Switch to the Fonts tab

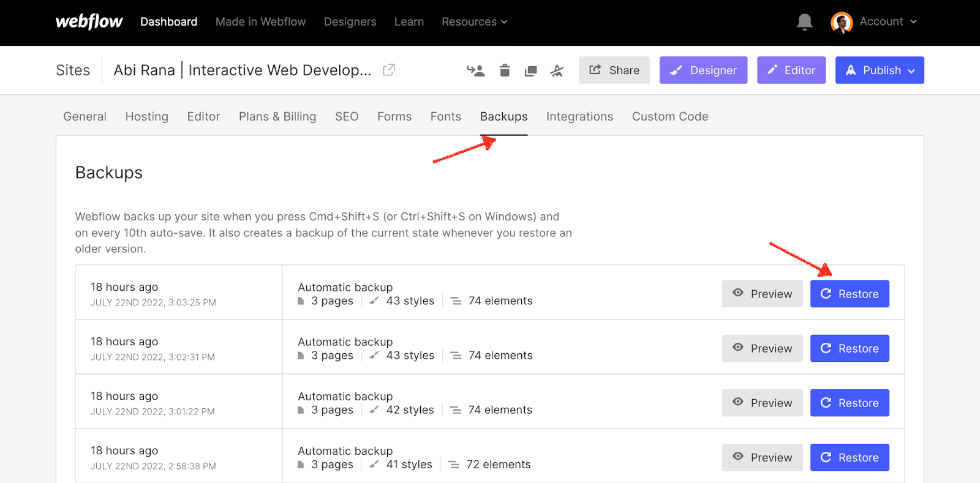[445, 116]
